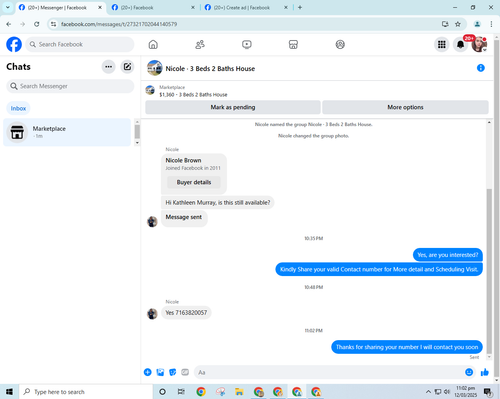The image size is (500, 399).
Task: Click Nicole's avatar beside Yes 7163820057
Action: pos(152,313)
